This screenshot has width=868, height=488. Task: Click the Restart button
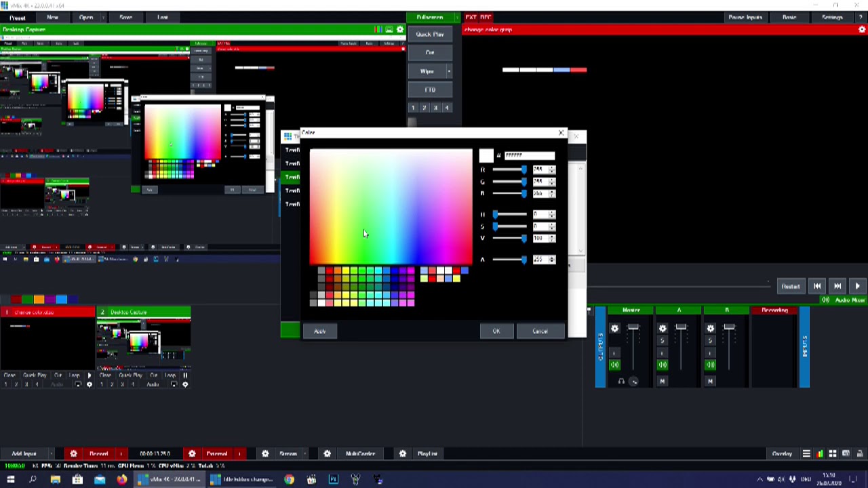[x=791, y=287]
